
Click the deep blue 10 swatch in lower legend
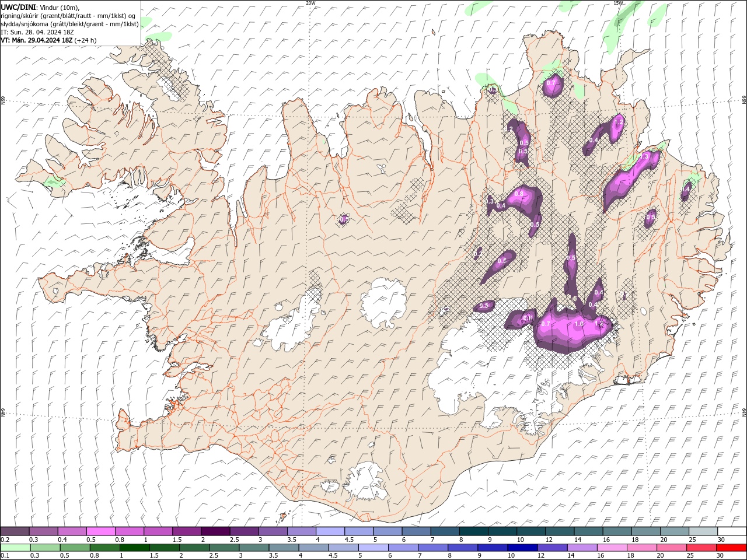(522, 548)
